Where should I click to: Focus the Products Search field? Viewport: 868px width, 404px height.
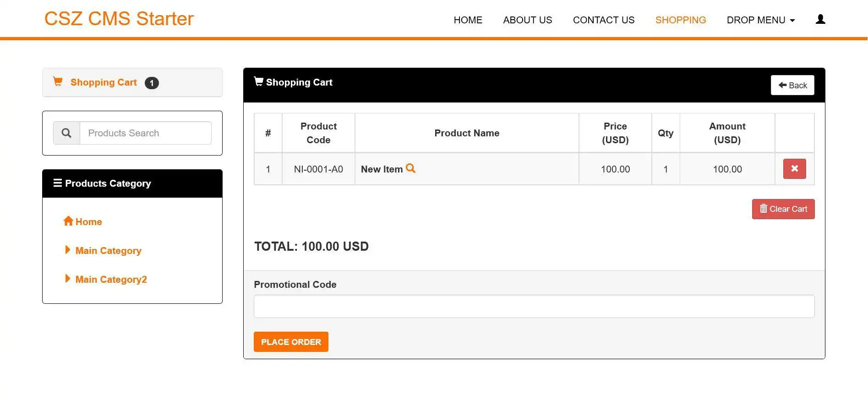pos(145,133)
